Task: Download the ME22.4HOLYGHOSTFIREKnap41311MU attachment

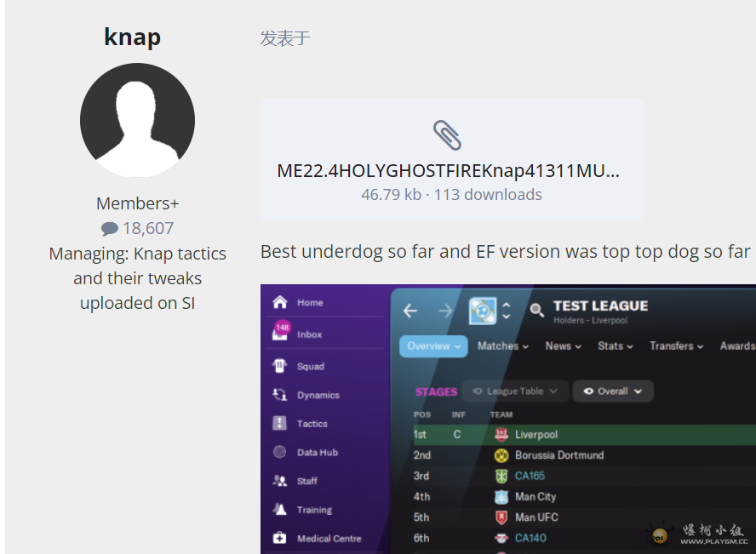Action: click(x=448, y=170)
